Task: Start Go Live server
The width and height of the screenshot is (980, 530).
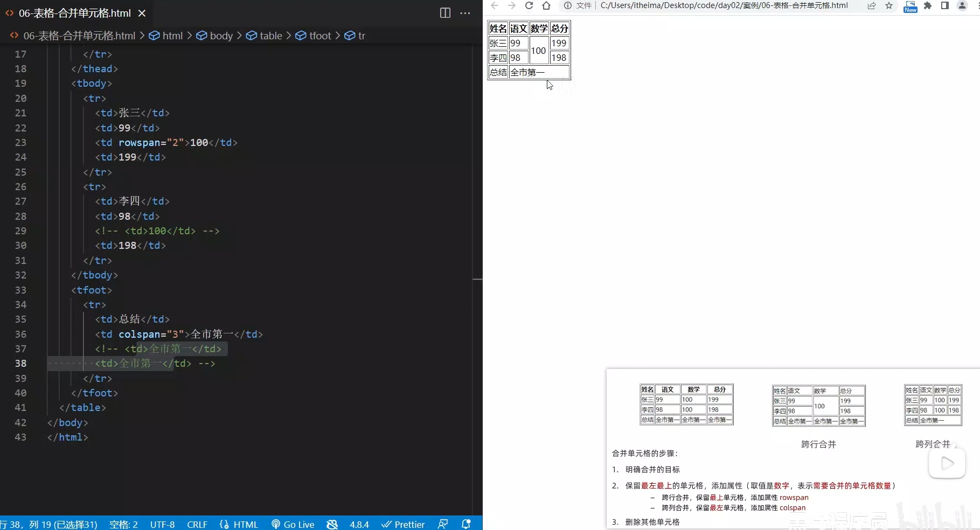Action: 293,524
